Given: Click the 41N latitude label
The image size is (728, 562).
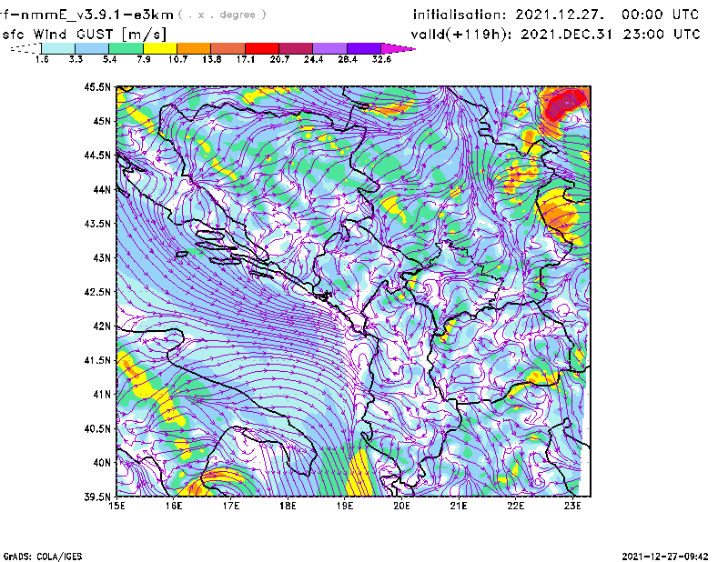Looking at the screenshot, I should pos(102,395).
